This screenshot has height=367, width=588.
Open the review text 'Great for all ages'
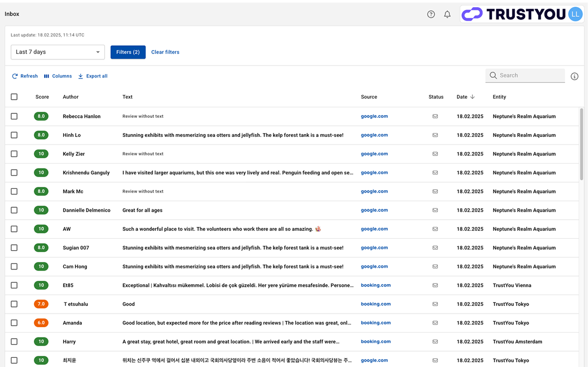pos(142,210)
